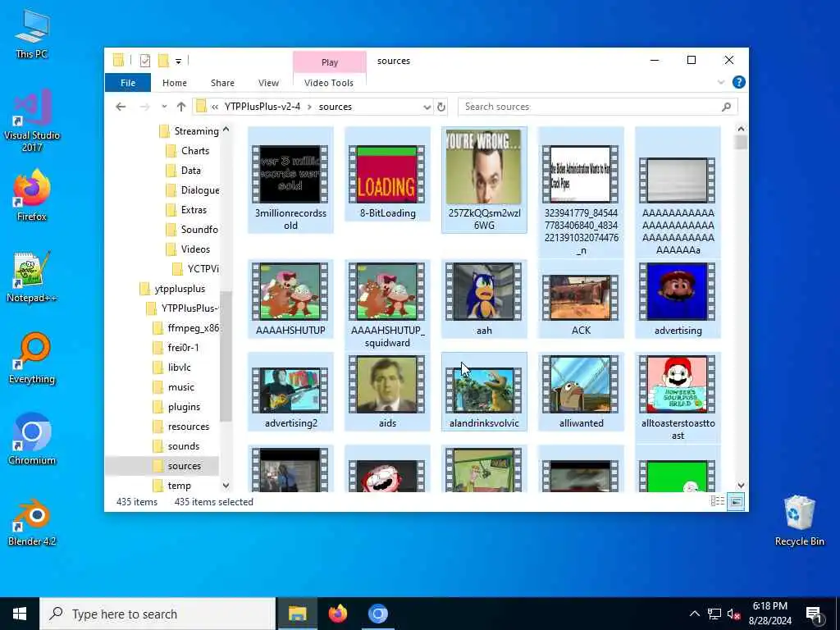This screenshot has height=630, width=840.
Task: Click YTPPlusPlus-v2-4 in the address breadcrumb
Action: tap(262, 107)
